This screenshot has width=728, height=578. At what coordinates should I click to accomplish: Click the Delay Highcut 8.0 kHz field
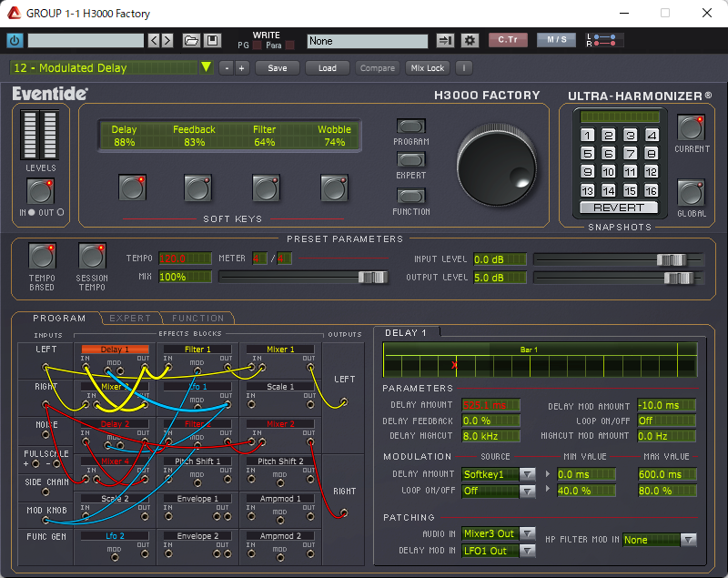pyautogui.click(x=490, y=436)
